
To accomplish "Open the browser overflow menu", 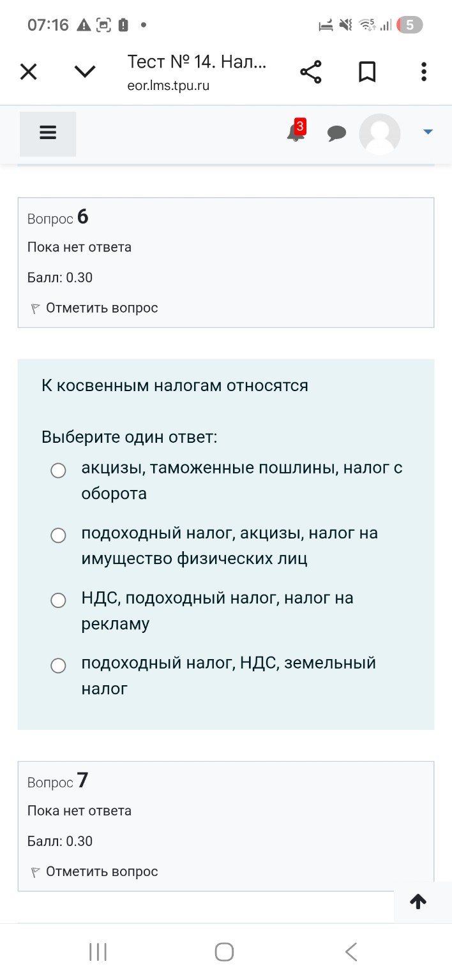I will pyautogui.click(x=423, y=71).
